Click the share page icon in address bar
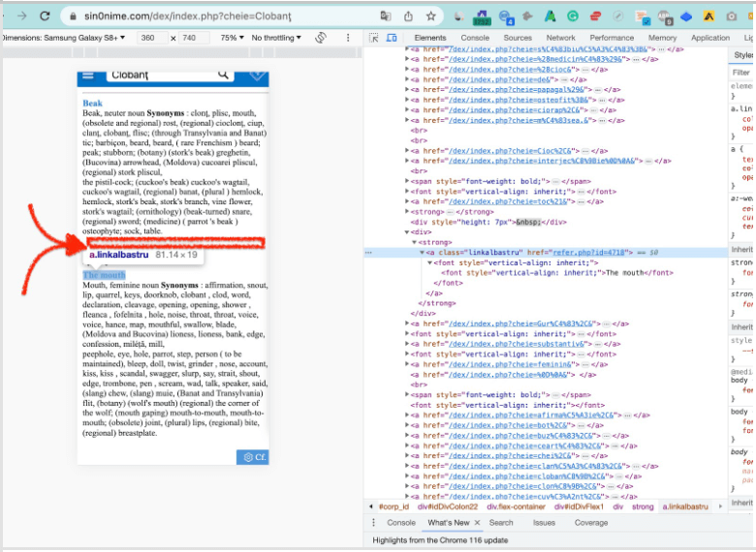 click(408, 15)
